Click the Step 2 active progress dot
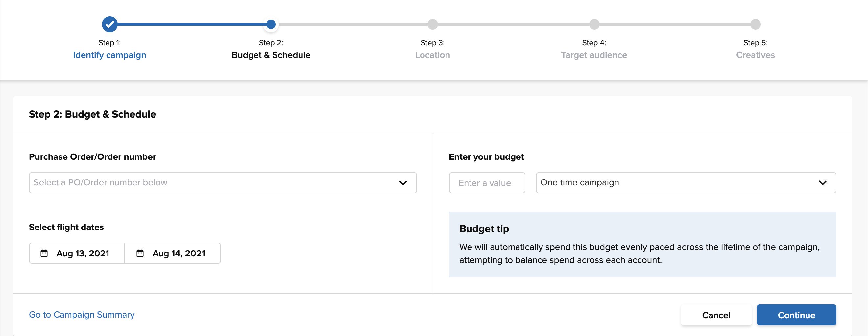 click(x=271, y=24)
